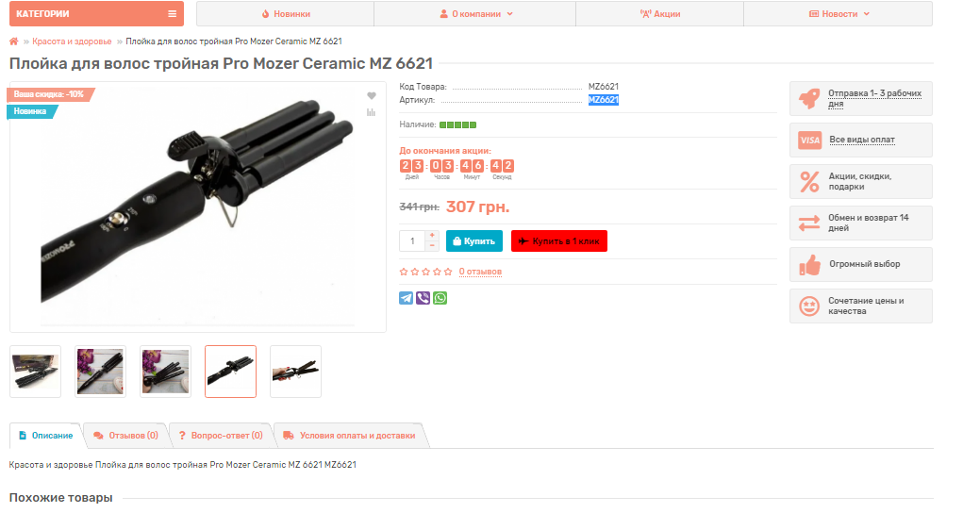
Task: Open the 0 отзывов link
Action: click(480, 272)
